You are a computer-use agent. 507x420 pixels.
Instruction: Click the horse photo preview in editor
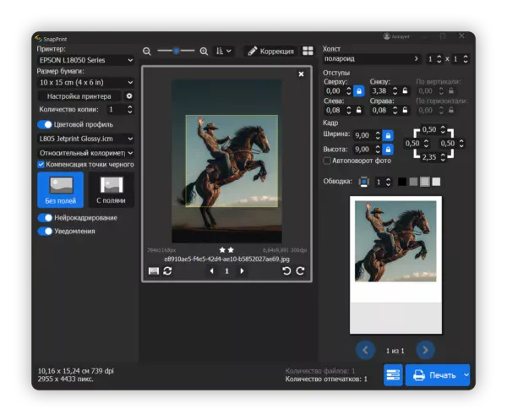pyautogui.click(x=226, y=161)
